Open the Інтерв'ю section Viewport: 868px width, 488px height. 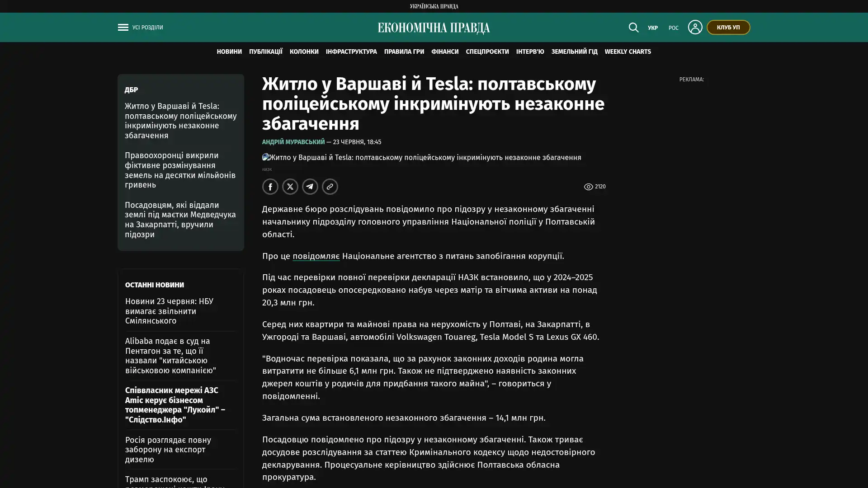pyautogui.click(x=530, y=52)
